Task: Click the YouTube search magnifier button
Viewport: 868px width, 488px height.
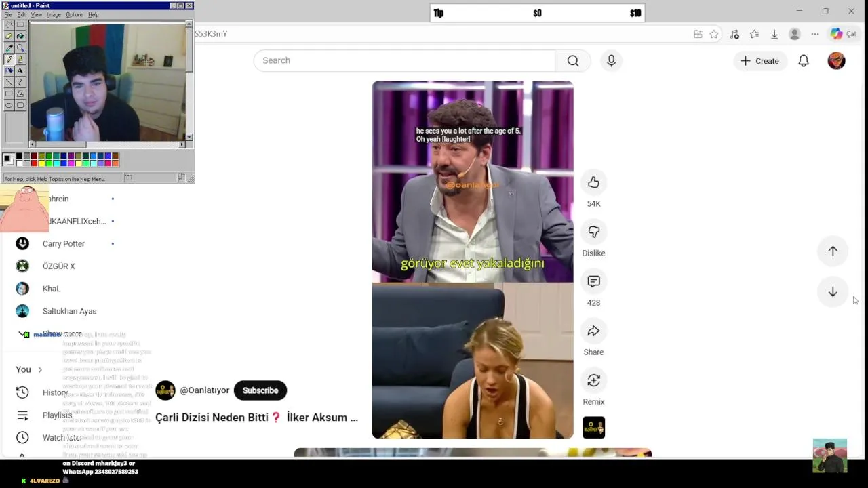Action: point(573,61)
